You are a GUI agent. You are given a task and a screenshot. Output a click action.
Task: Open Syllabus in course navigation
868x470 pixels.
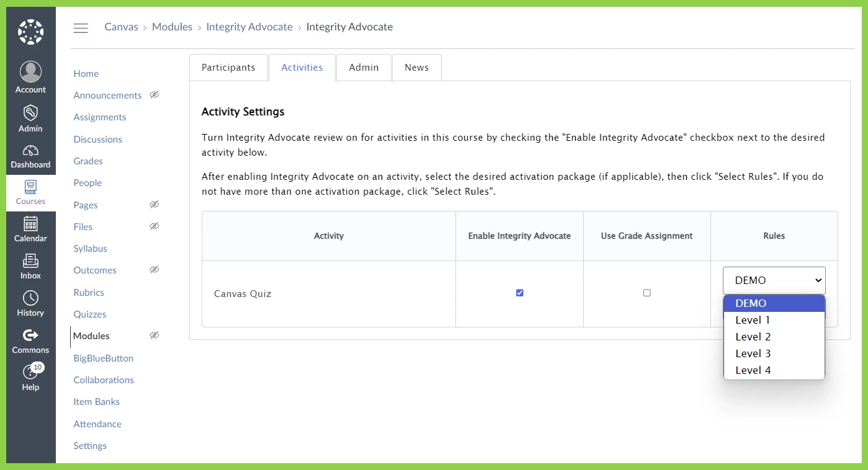[x=91, y=248]
